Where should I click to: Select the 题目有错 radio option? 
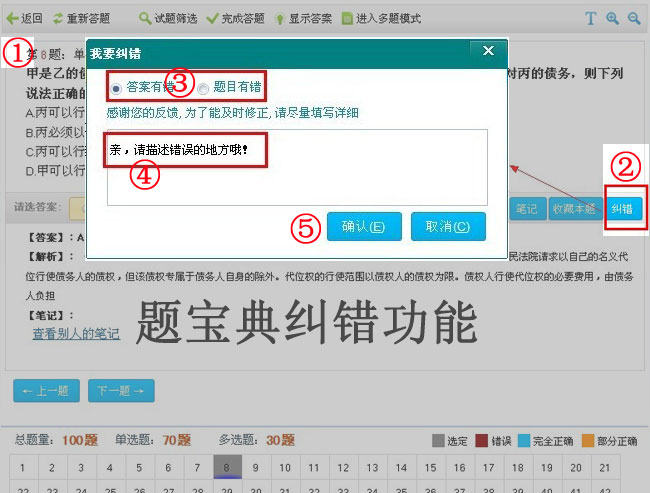[203, 88]
